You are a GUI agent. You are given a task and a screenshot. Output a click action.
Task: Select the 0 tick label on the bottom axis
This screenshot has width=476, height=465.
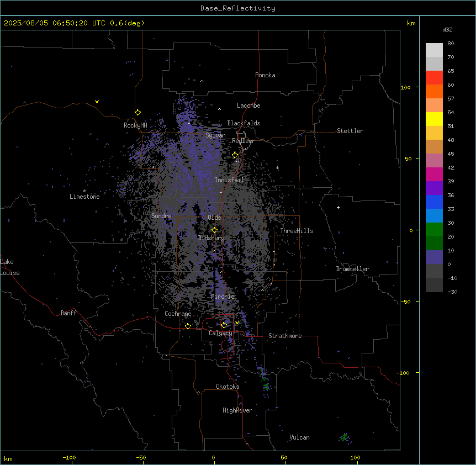click(213, 457)
